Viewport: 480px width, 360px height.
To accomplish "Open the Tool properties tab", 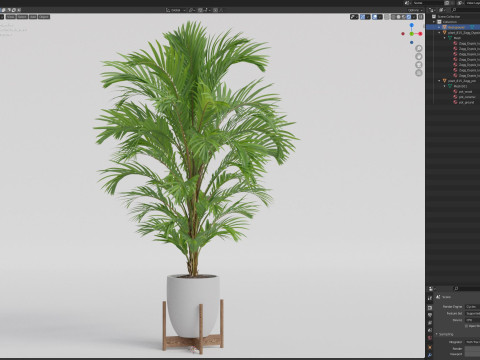I will click(430, 298).
